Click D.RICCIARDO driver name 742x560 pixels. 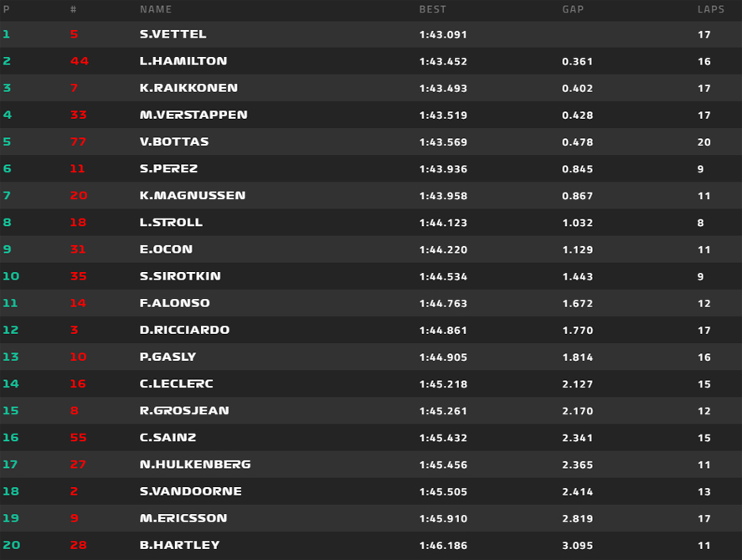(184, 330)
